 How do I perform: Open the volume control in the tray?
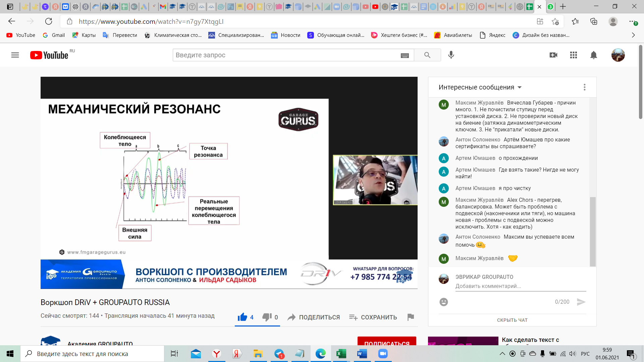tap(573, 354)
